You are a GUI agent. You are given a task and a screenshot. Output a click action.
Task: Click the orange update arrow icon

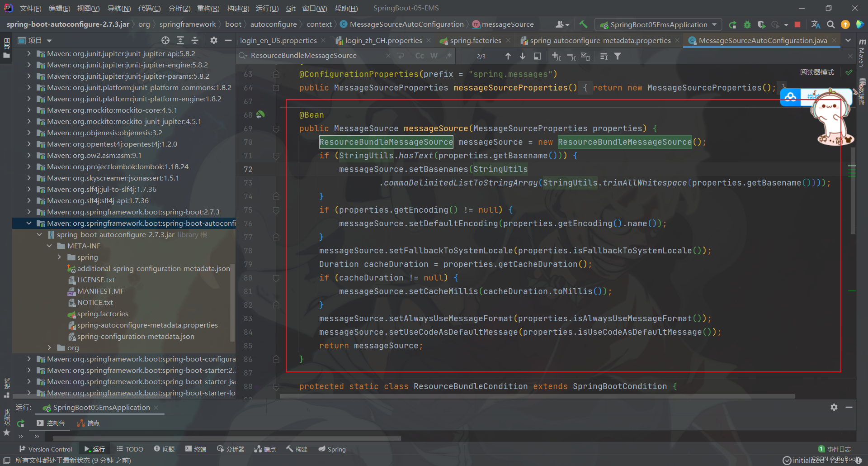pos(845,24)
